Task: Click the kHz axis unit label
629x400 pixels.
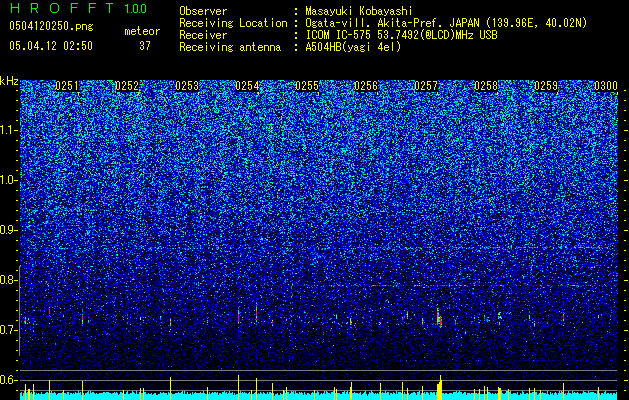Action: tap(9, 81)
